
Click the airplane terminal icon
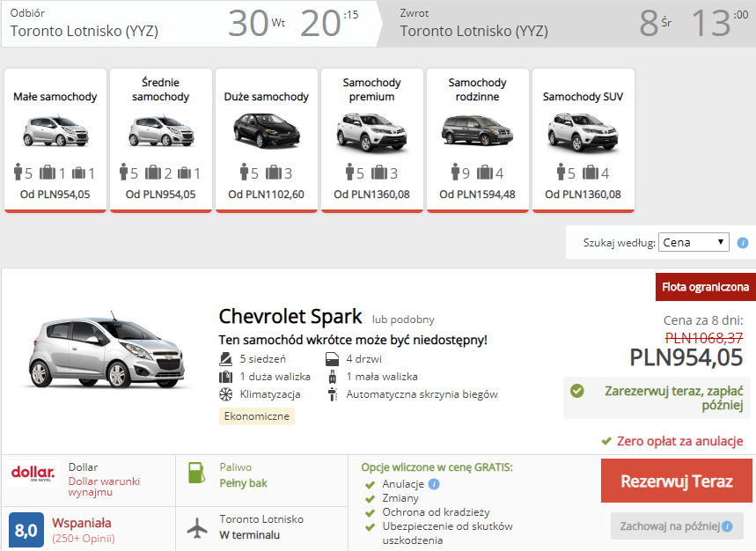197,528
